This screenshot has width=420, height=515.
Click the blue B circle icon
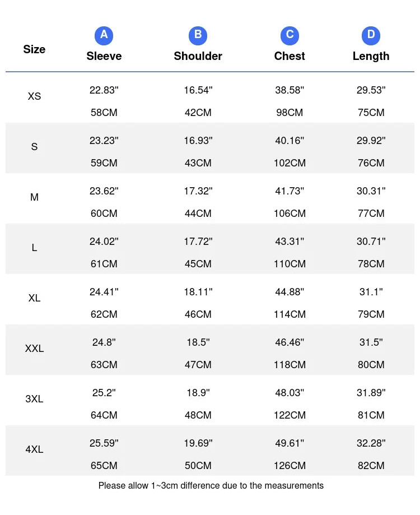198,35
